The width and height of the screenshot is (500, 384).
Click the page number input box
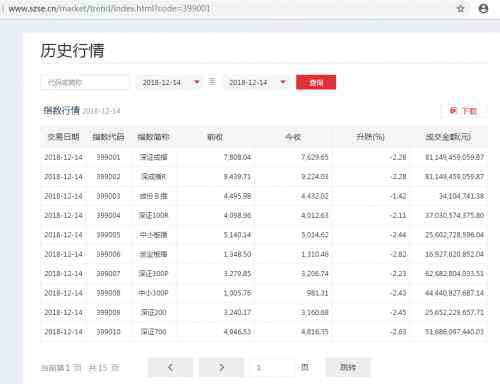(272, 367)
